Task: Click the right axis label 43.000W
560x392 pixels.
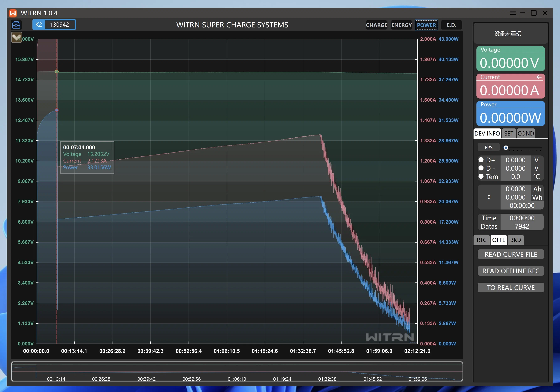Action: [x=449, y=39]
